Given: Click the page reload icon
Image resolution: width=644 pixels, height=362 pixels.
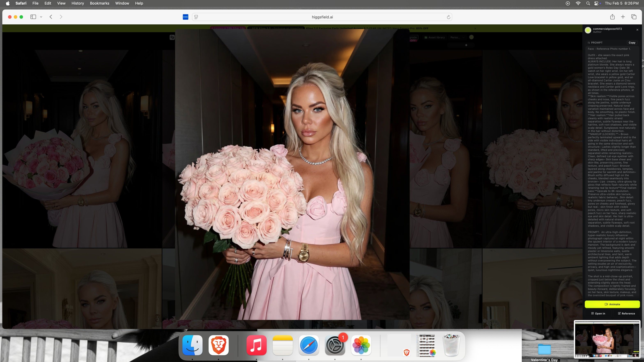Looking at the screenshot, I should coord(448,17).
